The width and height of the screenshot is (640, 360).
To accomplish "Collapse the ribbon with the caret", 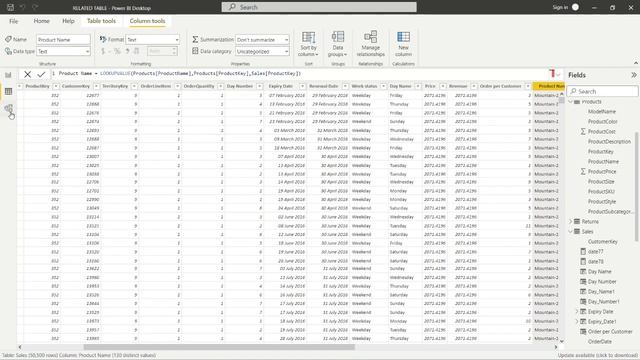I will coord(636,63).
